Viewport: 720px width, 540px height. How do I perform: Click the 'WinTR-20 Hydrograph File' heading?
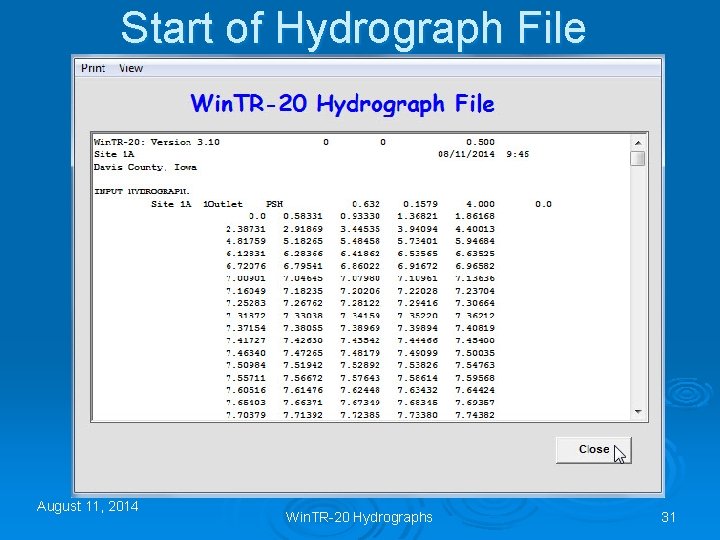[343, 104]
